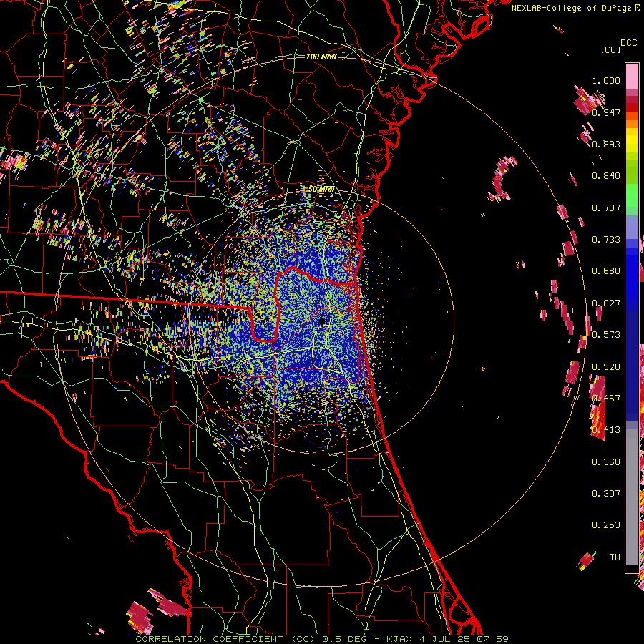Viewport: 644px width, 644px height.
Task: Click the 1.000 value on the color scale
Action: (606, 80)
